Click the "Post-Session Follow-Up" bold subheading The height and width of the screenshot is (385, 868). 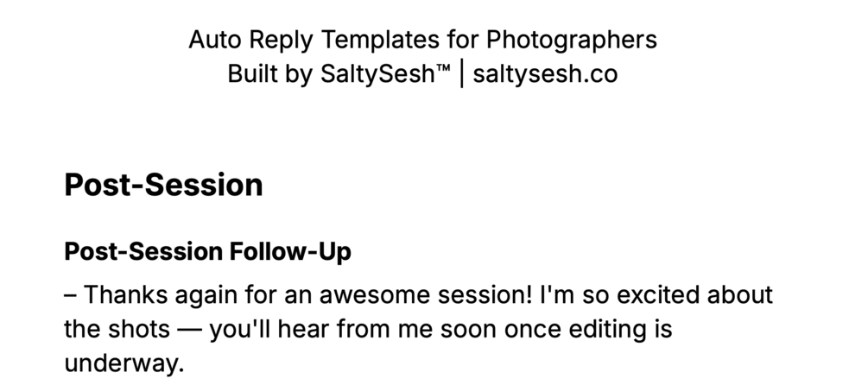208,253
